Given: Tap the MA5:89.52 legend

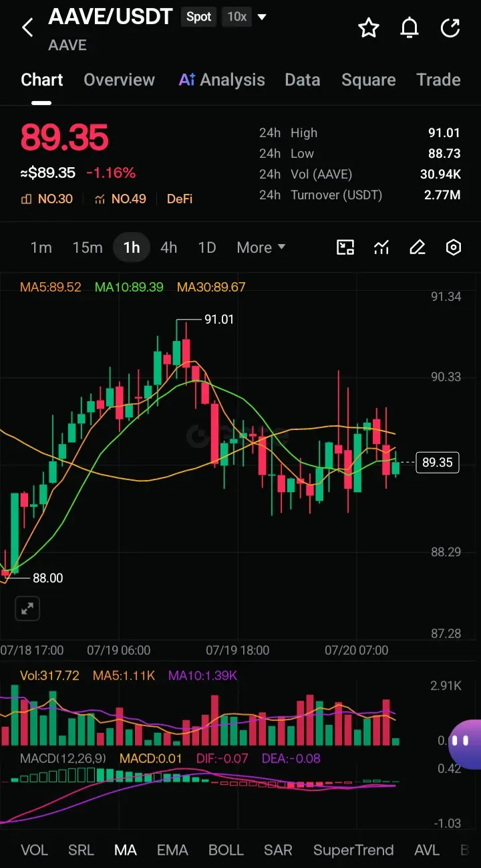Looking at the screenshot, I should click(51, 287).
